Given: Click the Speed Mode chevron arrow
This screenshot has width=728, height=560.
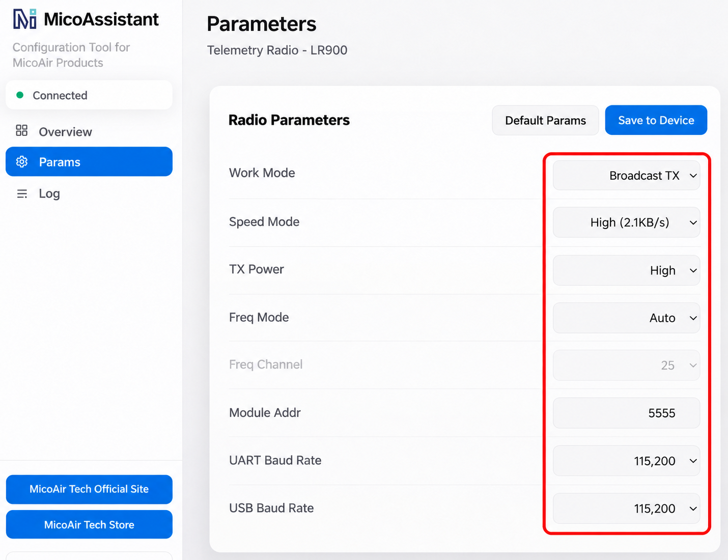Looking at the screenshot, I should click(x=693, y=222).
